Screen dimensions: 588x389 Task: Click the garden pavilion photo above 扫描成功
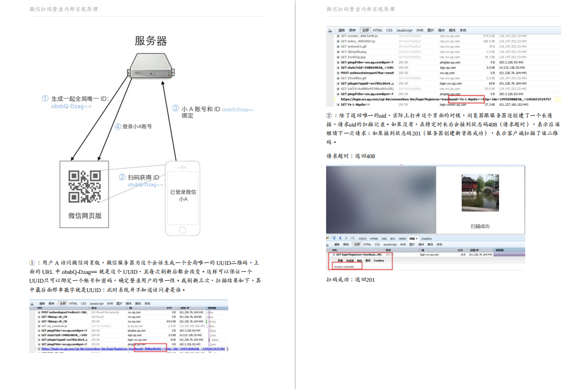pos(480,193)
